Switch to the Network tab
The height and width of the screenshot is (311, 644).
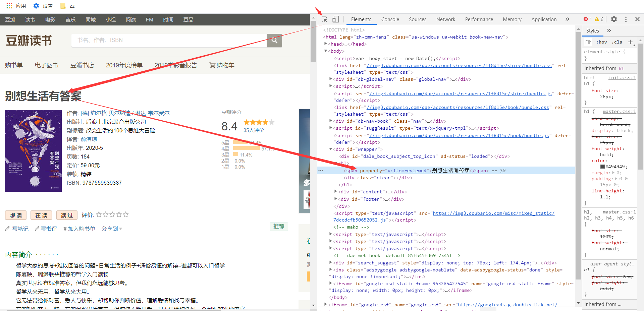(446, 19)
